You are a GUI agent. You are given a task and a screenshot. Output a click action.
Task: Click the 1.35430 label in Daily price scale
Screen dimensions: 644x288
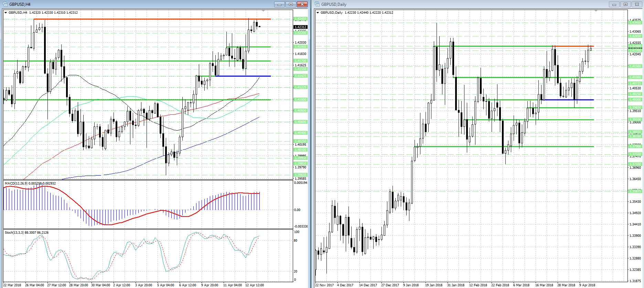pyautogui.click(x=635, y=202)
